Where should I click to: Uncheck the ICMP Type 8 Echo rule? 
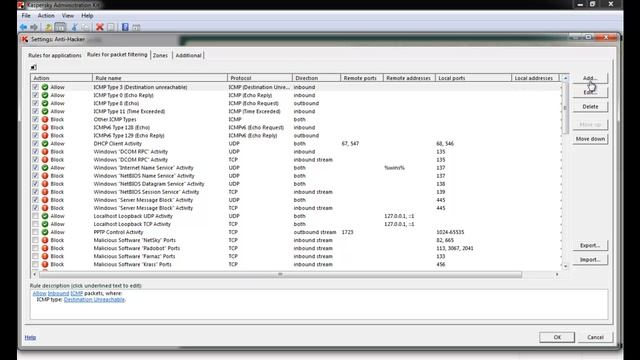click(36, 103)
